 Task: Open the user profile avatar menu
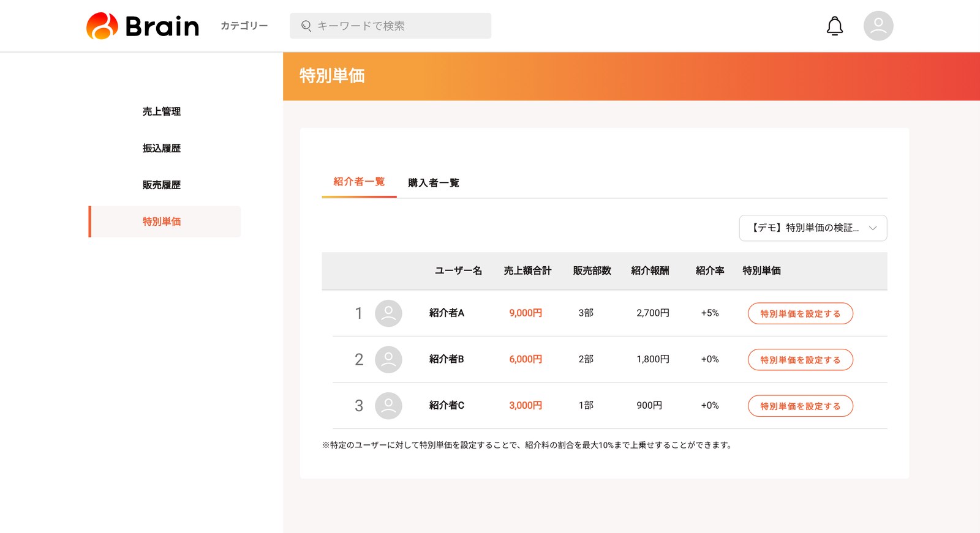pyautogui.click(x=878, y=26)
